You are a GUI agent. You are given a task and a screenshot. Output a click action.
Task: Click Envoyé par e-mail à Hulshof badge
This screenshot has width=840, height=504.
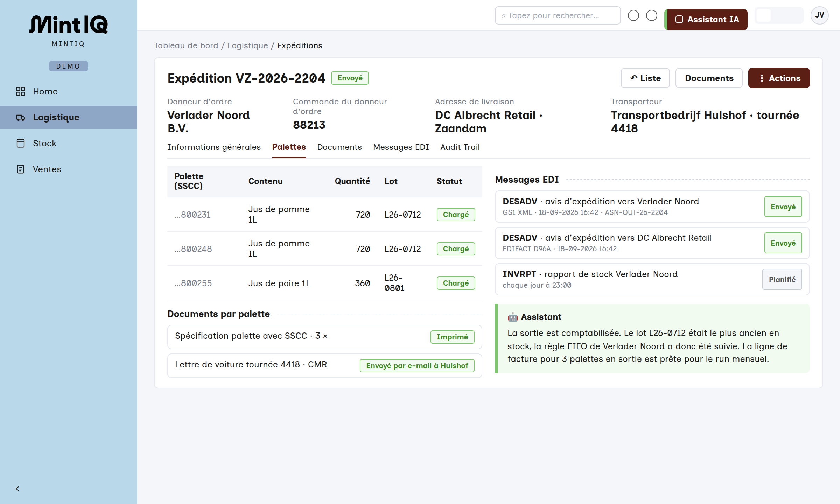pyautogui.click(x=417, y=366)
